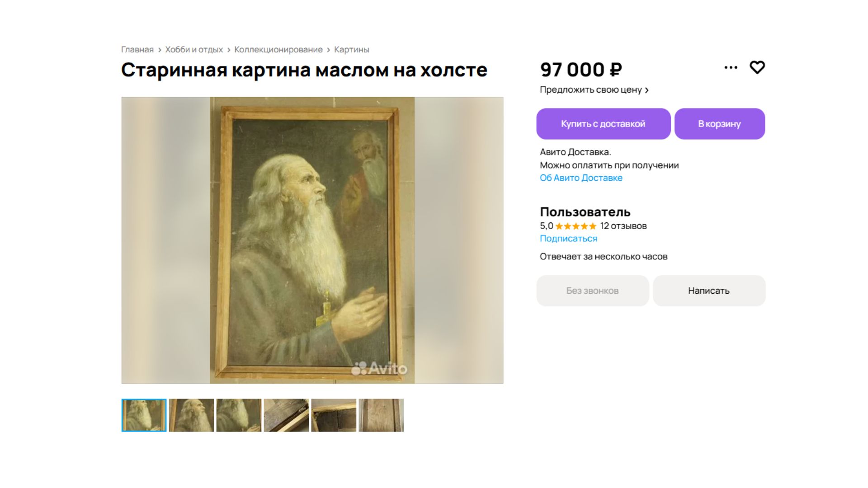Image resolution: width=868 pixels, height=488 pixels.
Task: Open 'Об Авито Доставке' link
Action: (581, 178)
